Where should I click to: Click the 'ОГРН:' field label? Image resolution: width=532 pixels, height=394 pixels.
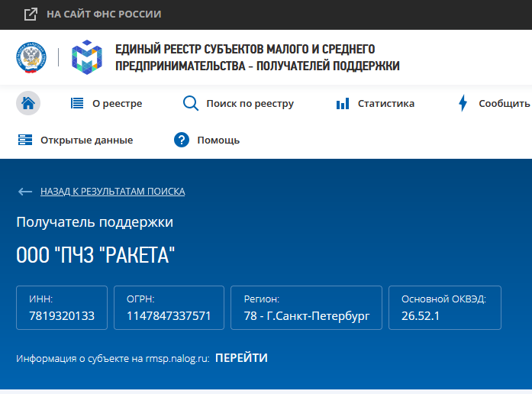[x=140, y=299]
